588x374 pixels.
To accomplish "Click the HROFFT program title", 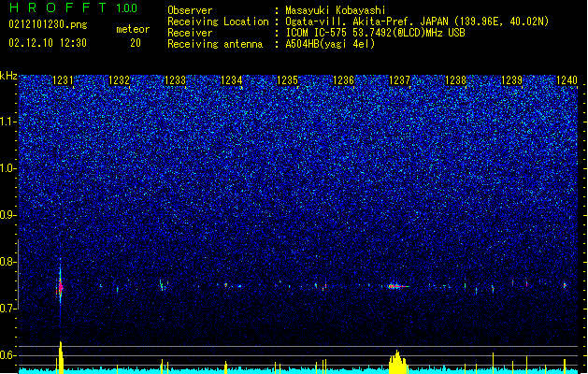I will (58, 7).
